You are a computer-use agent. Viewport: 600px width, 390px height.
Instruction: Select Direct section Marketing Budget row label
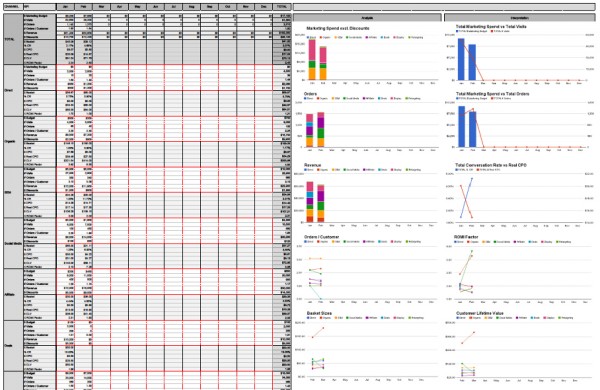click(39, 67)
